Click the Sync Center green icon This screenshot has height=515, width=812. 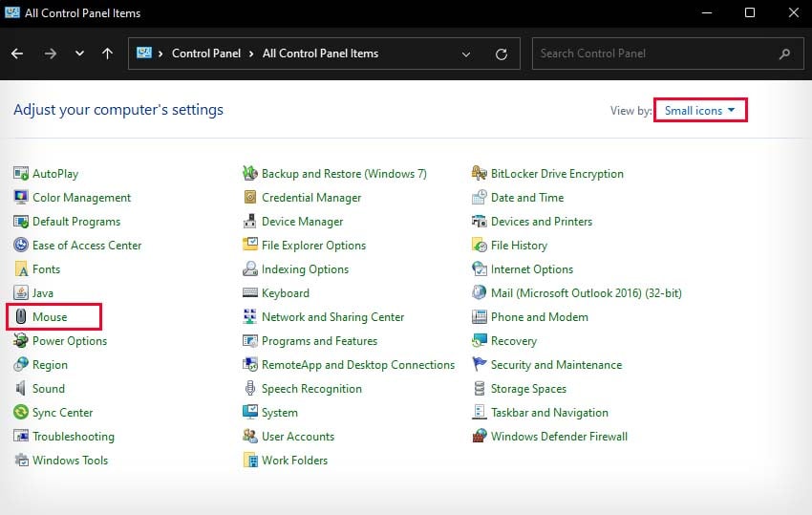click(21, 412)
